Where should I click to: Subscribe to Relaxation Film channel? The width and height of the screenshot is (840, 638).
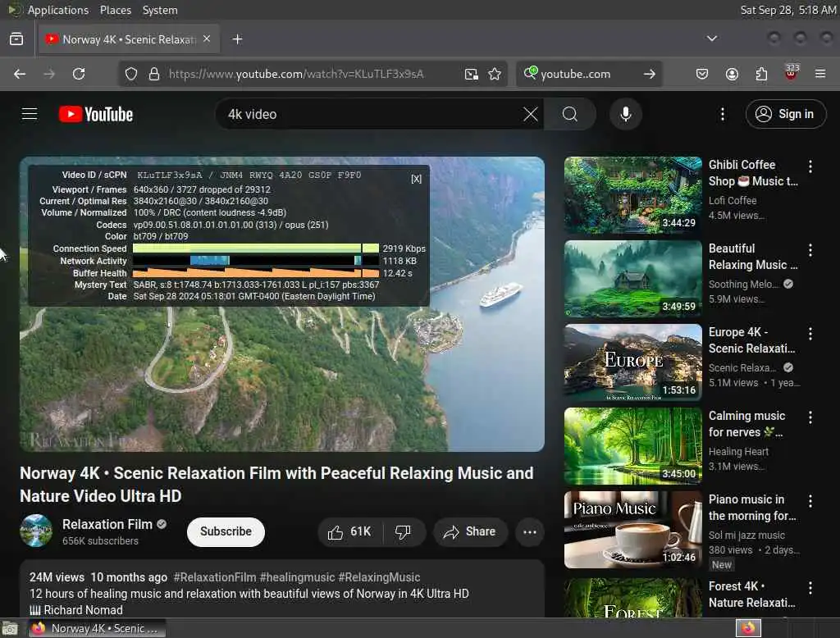coord(226,532)
